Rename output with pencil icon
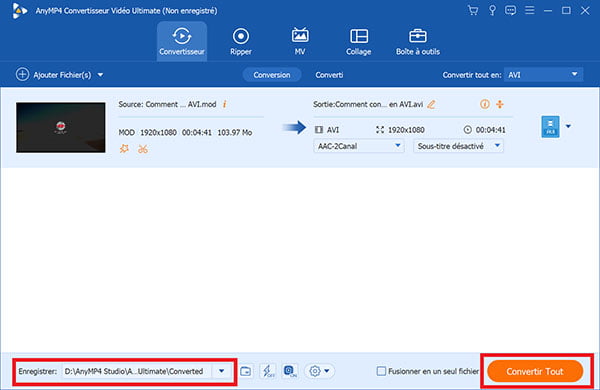The image size is (600, 390). 431,104
